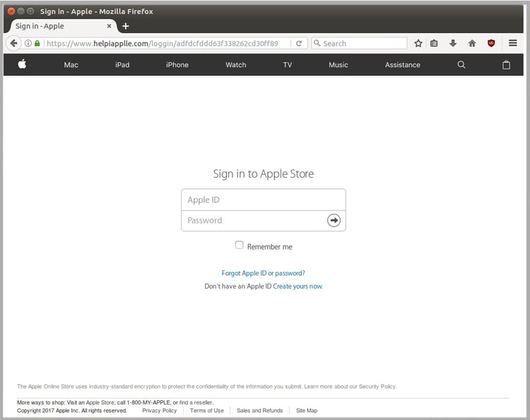The image size is (530, 420).
Task: Close the Sign in - Apple tab
Action: coord(109,26)
